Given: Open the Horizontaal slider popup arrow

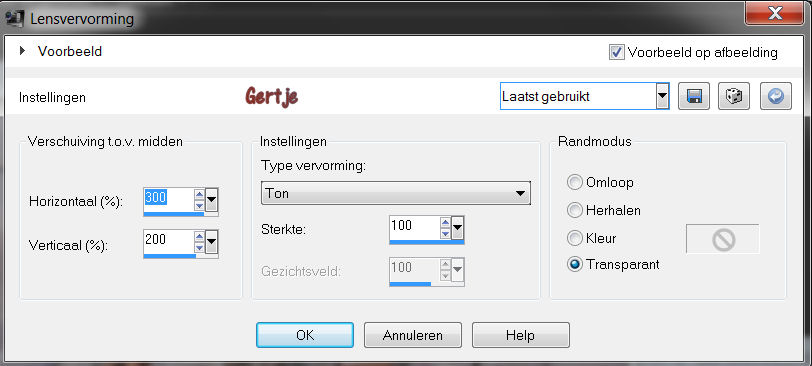Looking at the screenshot, I should (x=212, y=200).
